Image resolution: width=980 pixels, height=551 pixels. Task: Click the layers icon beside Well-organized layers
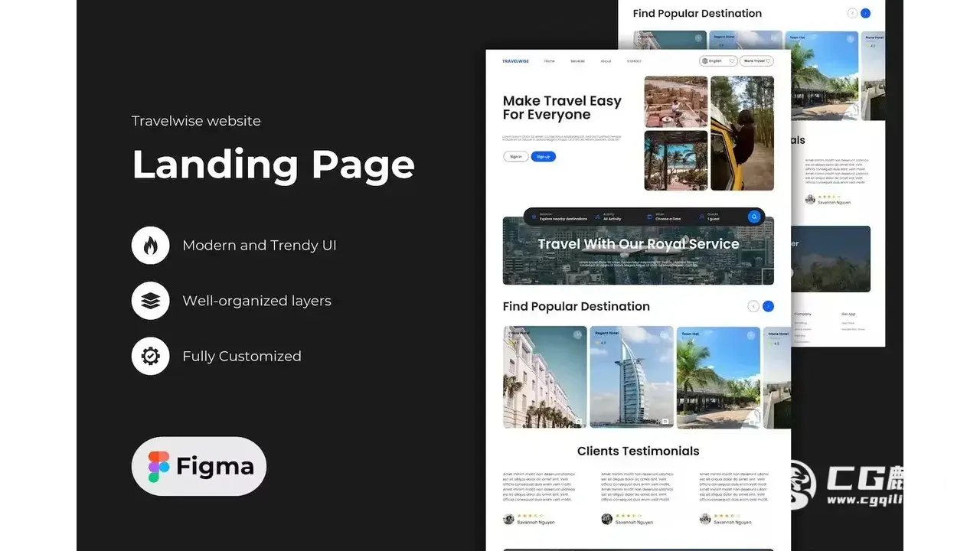[x=150, y=301]
